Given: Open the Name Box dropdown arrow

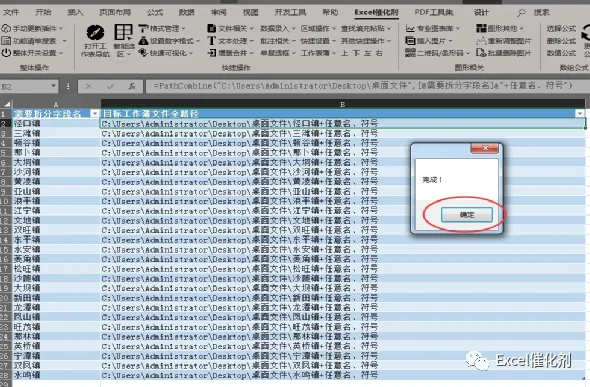Looking at the screenshot, I should tap(53, 87).
